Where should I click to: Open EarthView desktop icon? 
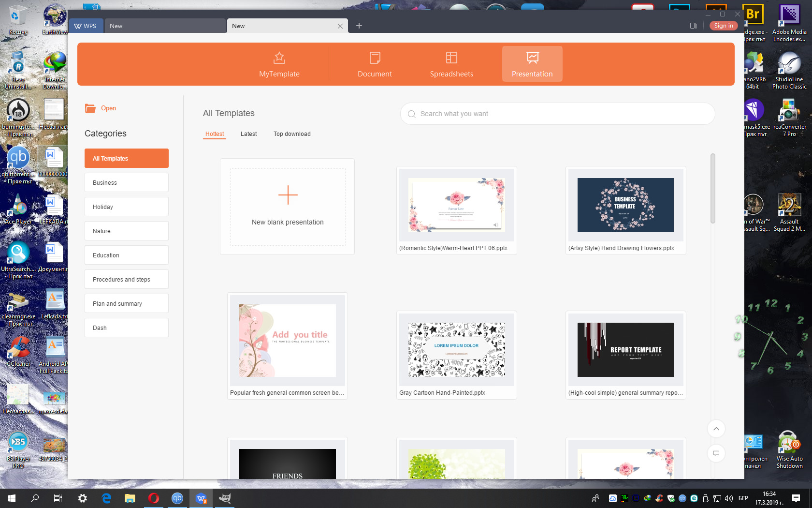pyautogui.click(x=55, y=20)
